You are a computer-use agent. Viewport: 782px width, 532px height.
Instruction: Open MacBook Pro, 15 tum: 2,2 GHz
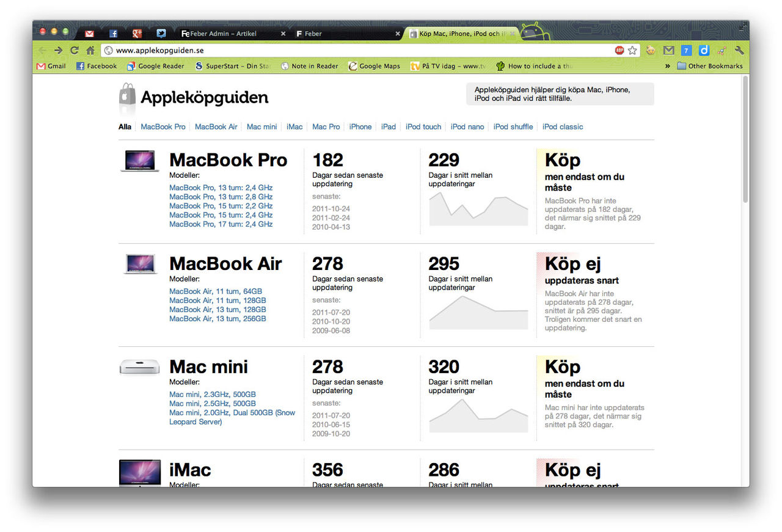point(221,206)
